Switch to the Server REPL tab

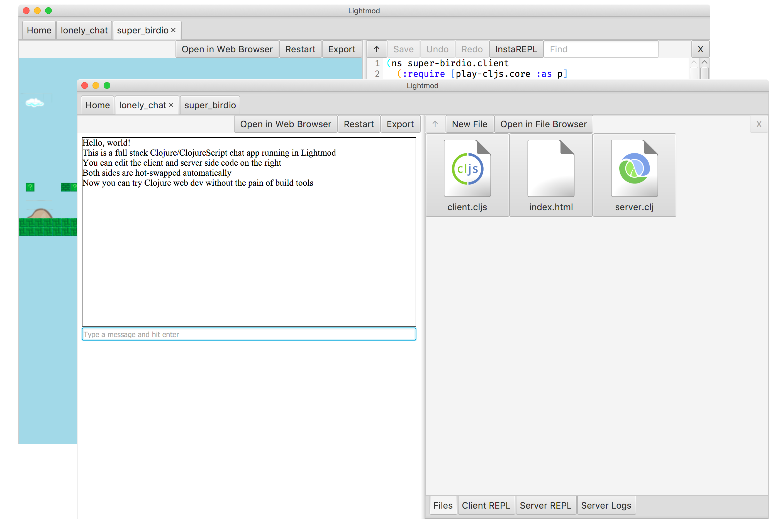(x=545, y=505)
